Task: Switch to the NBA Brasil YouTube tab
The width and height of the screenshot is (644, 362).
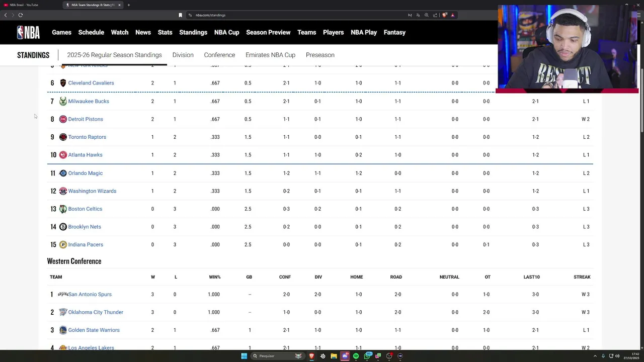Action: click(x=30, y=5)
